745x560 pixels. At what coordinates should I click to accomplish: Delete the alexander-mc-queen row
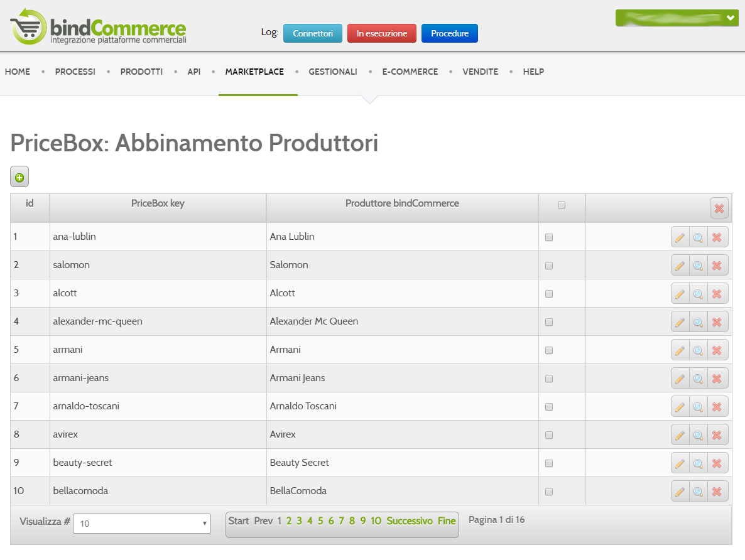[x=717, y=321]
